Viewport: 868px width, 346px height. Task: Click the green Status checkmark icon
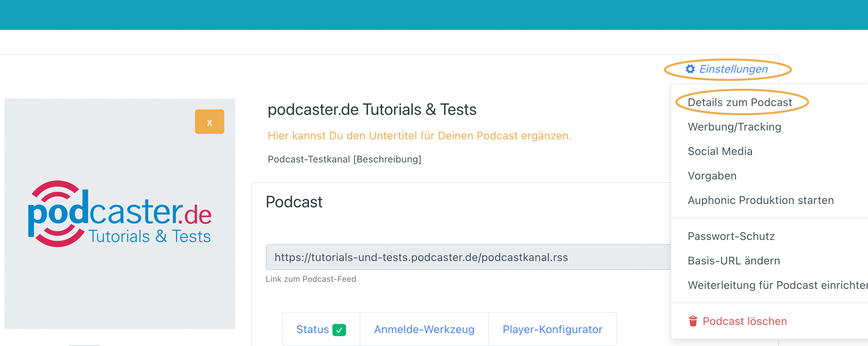coord(339,330)
